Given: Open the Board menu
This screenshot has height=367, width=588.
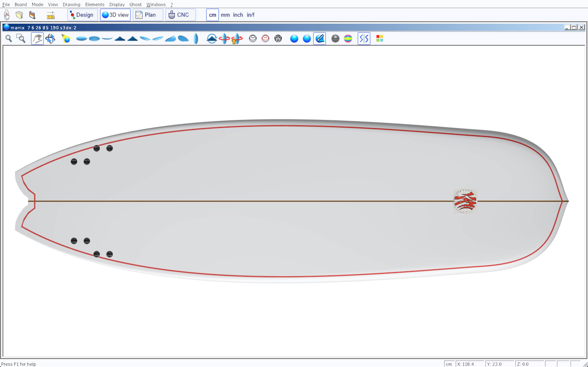Looking at the screenshot, I should (x=21, y=4).
